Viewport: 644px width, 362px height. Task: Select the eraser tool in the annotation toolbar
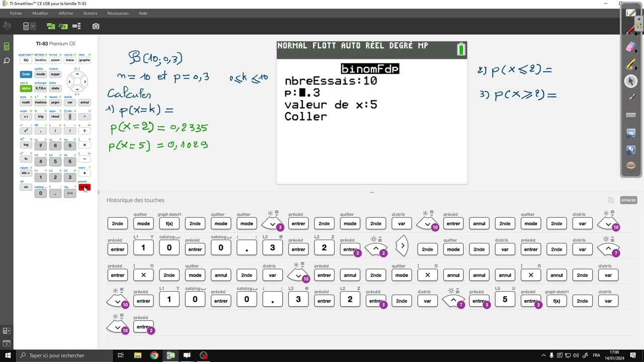pyautogui.click(x=631, y=47)
